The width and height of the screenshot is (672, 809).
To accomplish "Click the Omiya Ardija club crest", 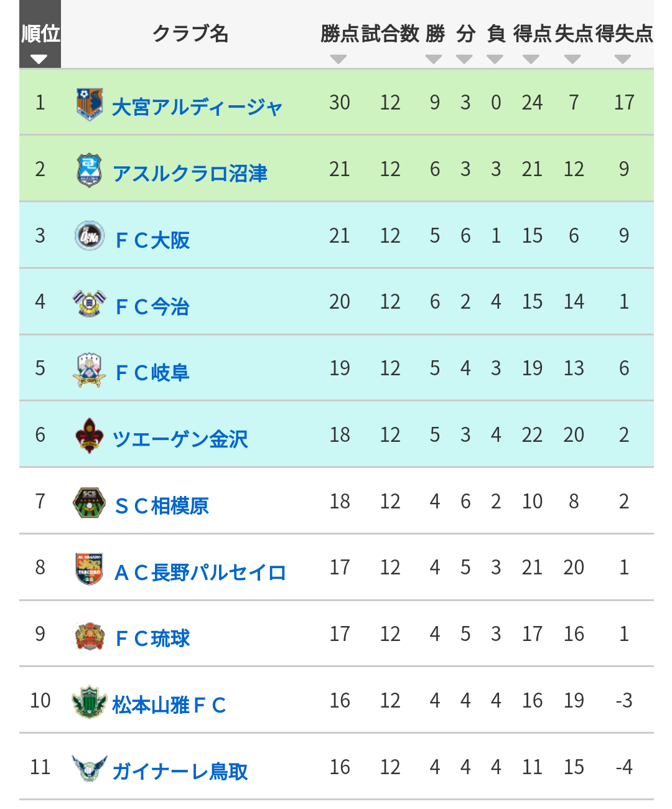I will [x=90, y=103].
